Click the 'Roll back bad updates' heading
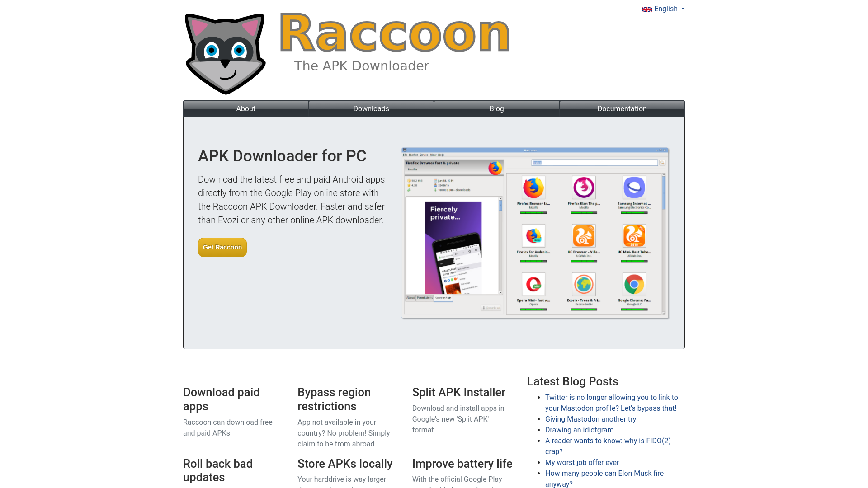 [218, 470]
